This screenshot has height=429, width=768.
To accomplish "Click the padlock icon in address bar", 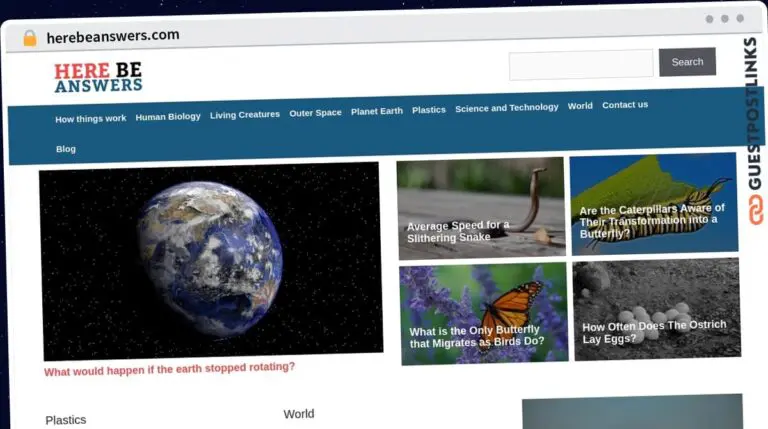I will pyautogui.click(x=30, y=38).
